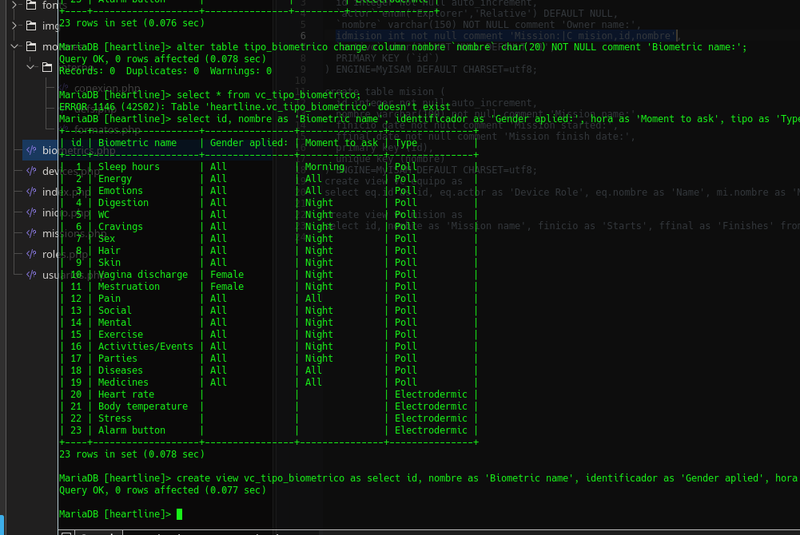This screenshot has height=535, width=800.
Task: Open inicio.php in the file tree
Action: pyautogui.click(x=67, y=213)
